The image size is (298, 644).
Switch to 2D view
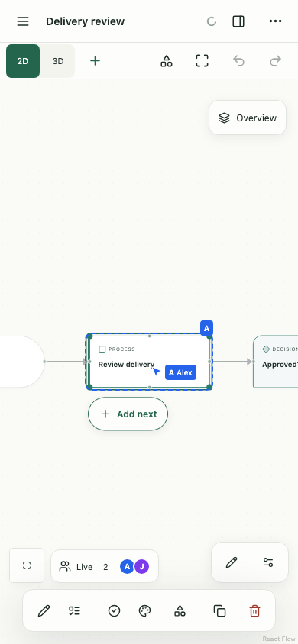click(x=23, y=61)
